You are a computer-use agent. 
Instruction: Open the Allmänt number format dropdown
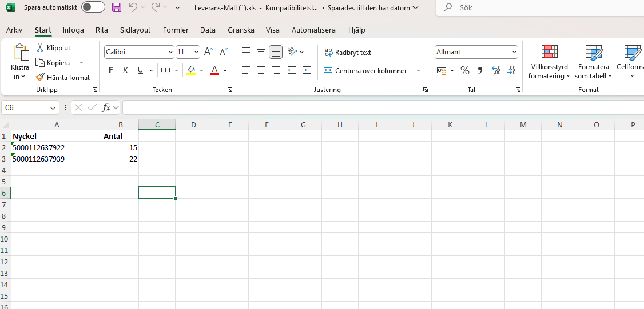coord(515,52)
